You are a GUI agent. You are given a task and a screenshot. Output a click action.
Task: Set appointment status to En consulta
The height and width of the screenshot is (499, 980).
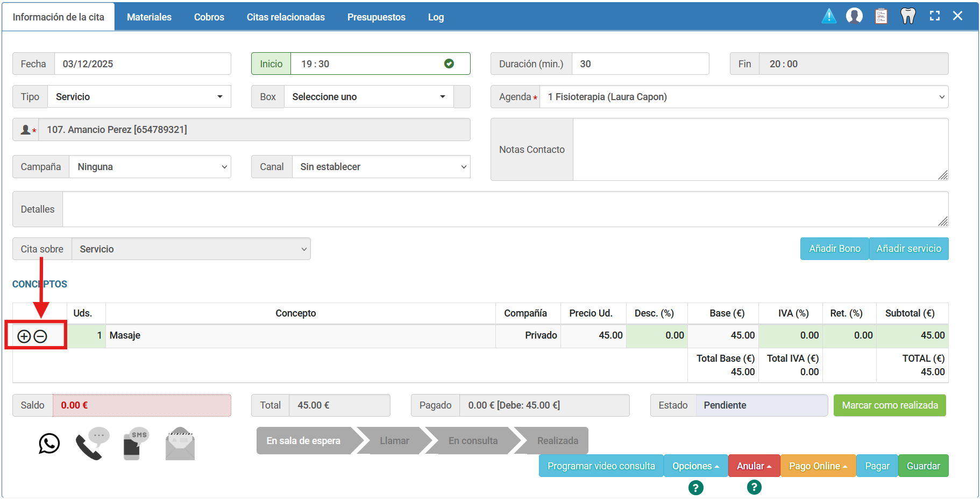click(473, 441)
